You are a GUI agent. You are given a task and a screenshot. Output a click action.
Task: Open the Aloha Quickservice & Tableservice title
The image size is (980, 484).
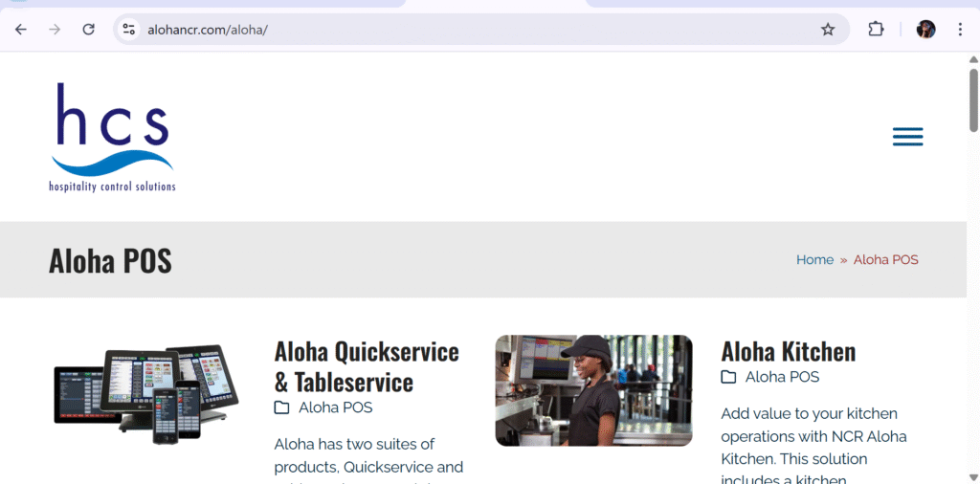coord(367,367)
